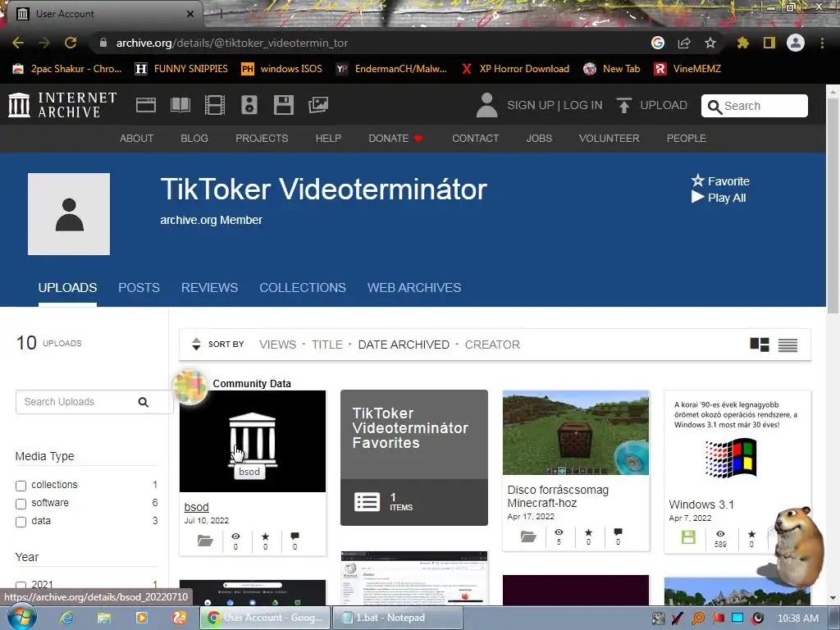
Task: Sort uploads by TITLE
Action: coord(327,345)
